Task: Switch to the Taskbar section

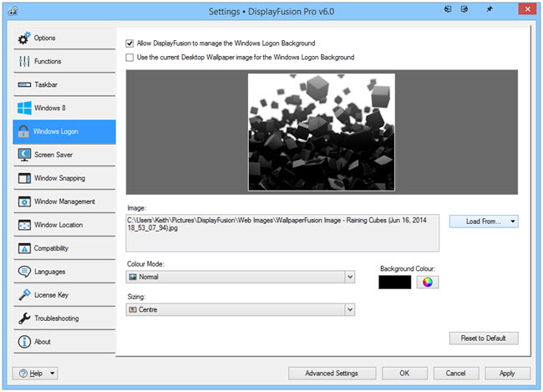Action: click(64, 84)
